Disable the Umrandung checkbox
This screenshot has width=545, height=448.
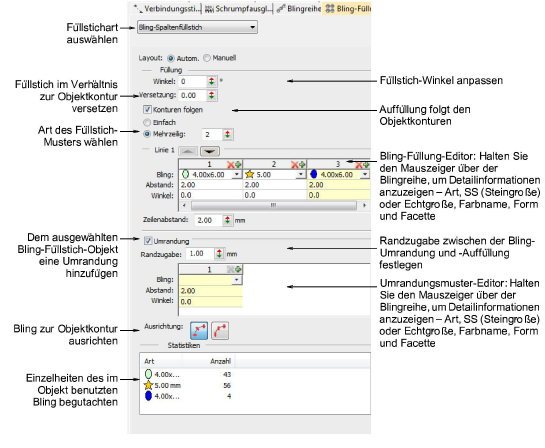point(148,241)
